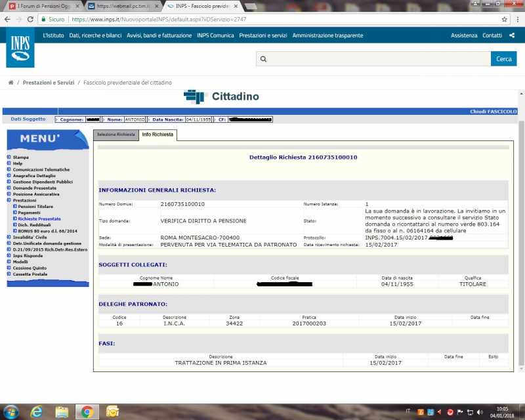
Task: Switch to Seleziona Richiesta tab
Action: click(116, 135)
